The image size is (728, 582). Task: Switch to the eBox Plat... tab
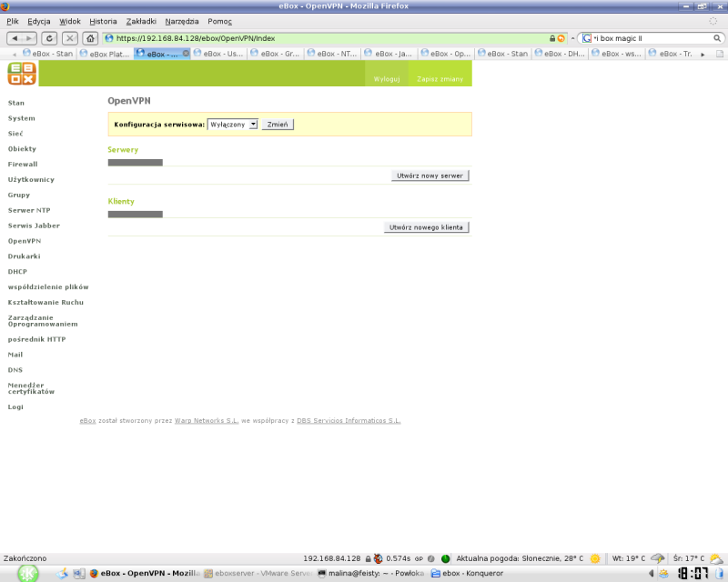pos(105,54)
